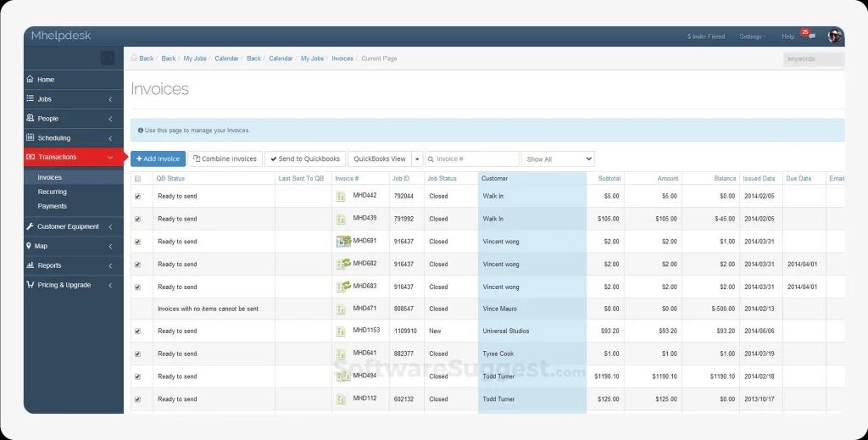Click the Add Invoice button

(158, 159)
